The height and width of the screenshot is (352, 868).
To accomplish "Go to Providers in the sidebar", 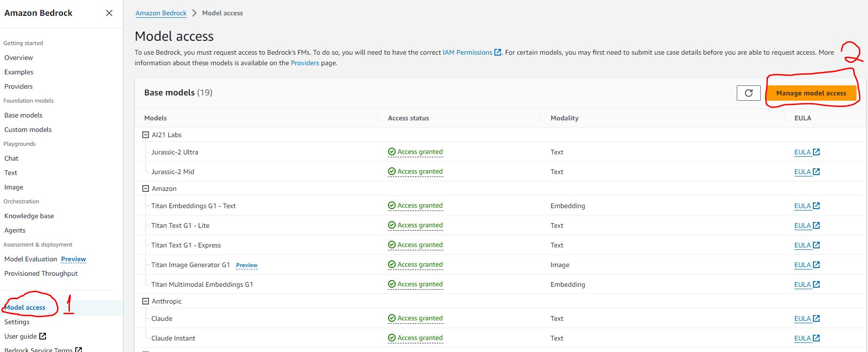I will [x=19, y=86].
